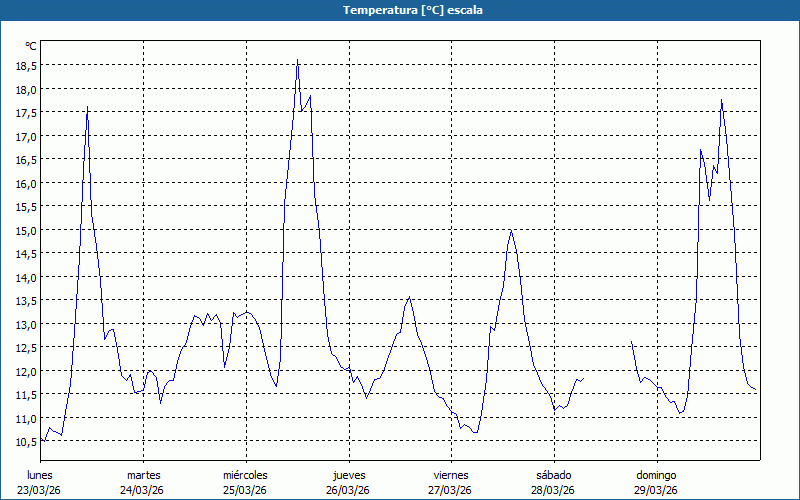The image size is (800, 500).
Task: Click the 'miércoles' day label
Action: pos(245,475)
